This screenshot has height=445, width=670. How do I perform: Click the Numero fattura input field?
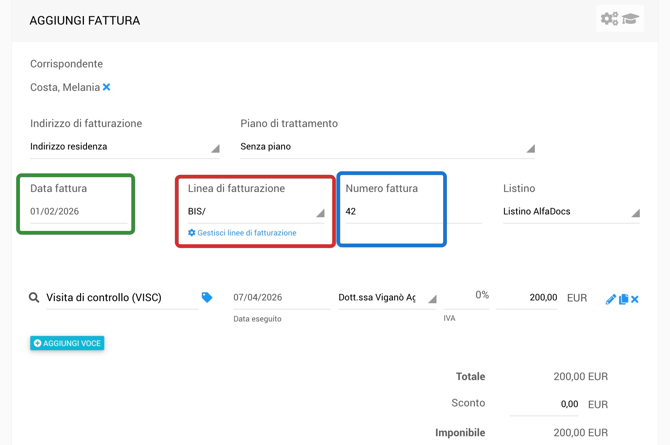pos(391,212)
